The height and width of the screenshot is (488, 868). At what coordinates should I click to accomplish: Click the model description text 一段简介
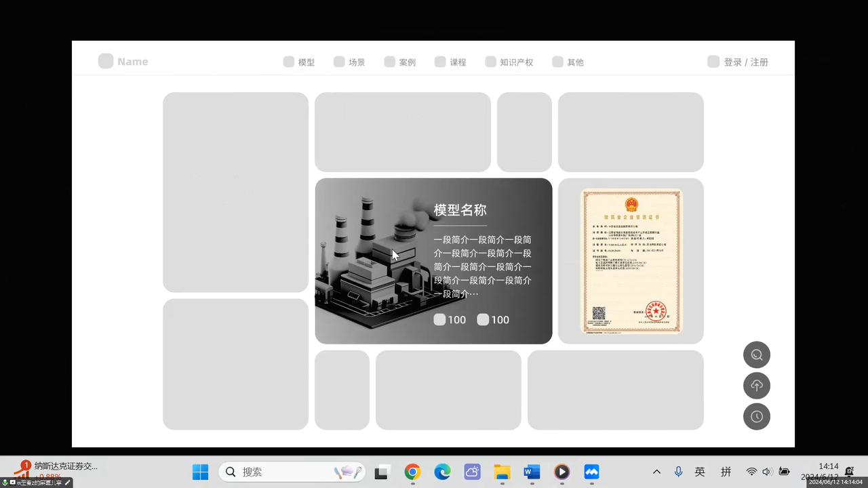click(x=483, y=266)
